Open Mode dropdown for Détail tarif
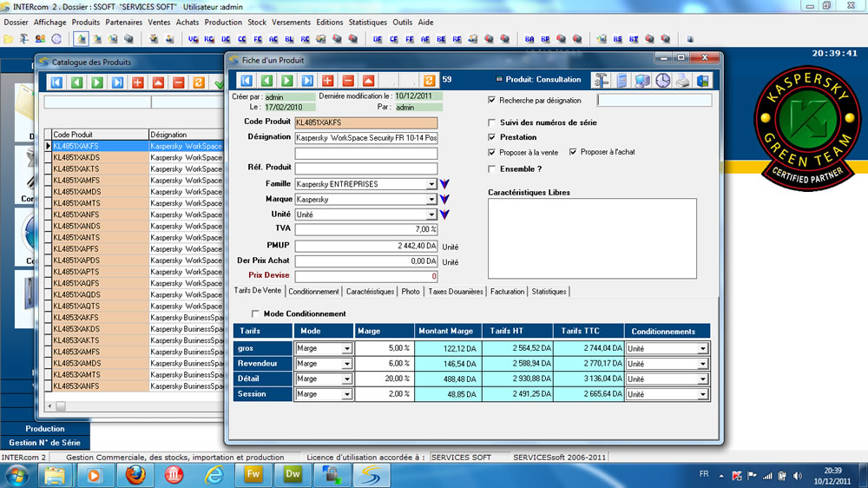Viewport: 868px width, 488px height. (x=346, y=379)
